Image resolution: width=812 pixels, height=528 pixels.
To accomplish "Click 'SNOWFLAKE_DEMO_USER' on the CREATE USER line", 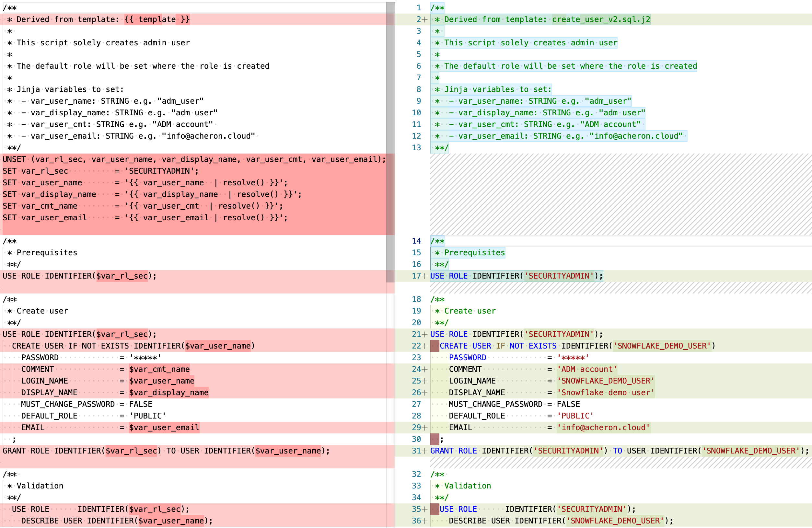I will tap(662, 346).
